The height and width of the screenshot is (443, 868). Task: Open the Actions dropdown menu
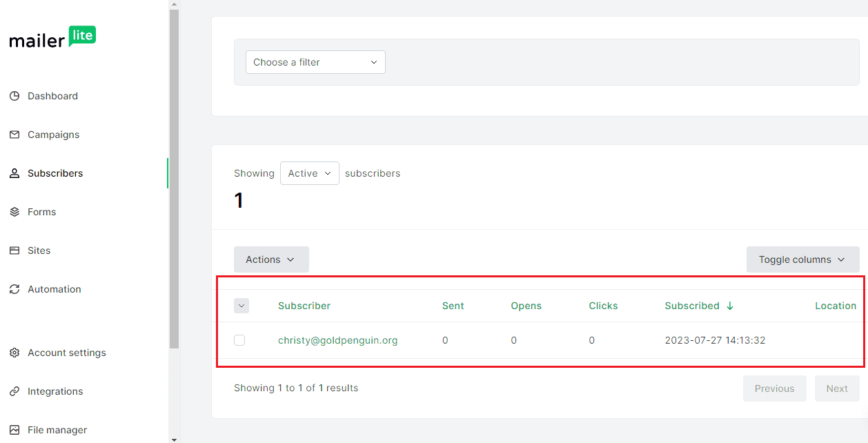(x=270, y=259)
